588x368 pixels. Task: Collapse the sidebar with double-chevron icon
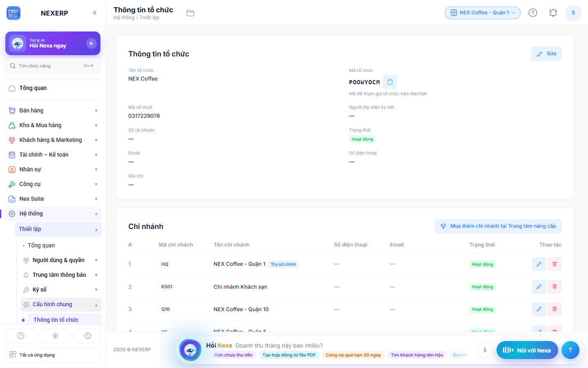pos(95,13)
